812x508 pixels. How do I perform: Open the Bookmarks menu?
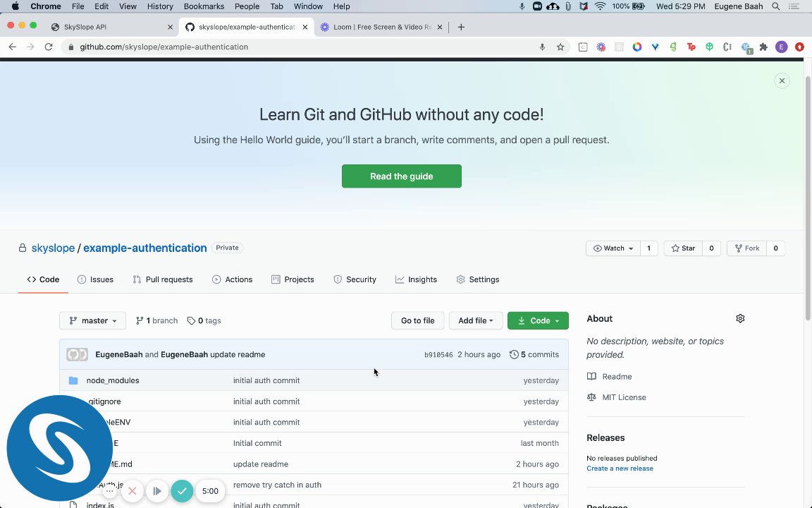click(204, 6)
